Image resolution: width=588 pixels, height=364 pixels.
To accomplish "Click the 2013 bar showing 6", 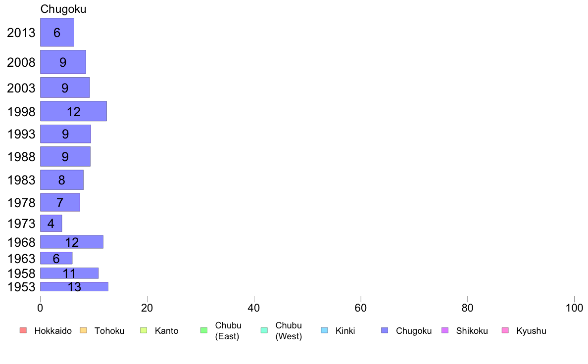I will (57, 32).
